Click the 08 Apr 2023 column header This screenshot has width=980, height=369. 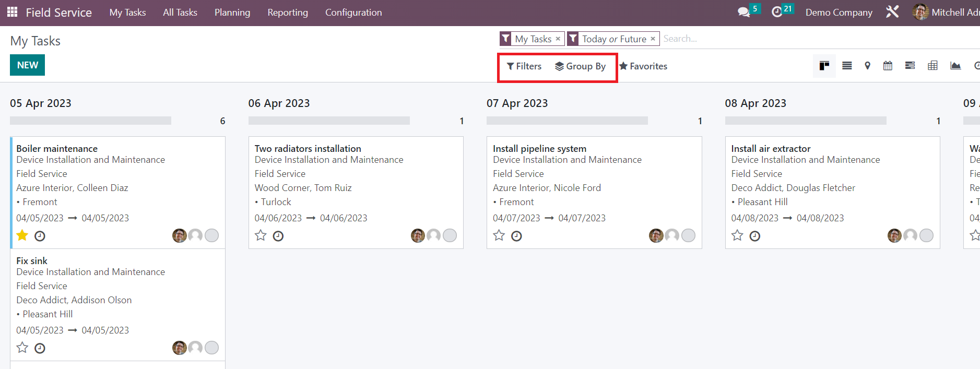pos(755,103)
